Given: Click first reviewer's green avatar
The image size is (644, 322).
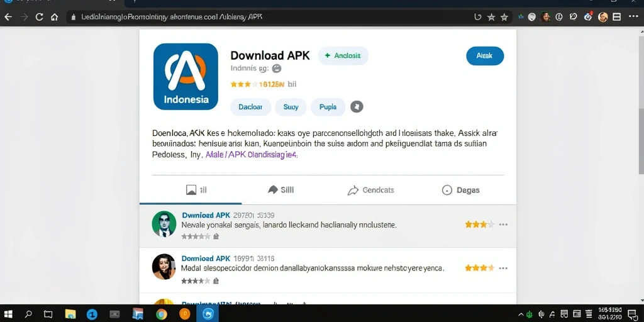Looking at the screenshot, I should pyautogui.click(x=164, y=224).
